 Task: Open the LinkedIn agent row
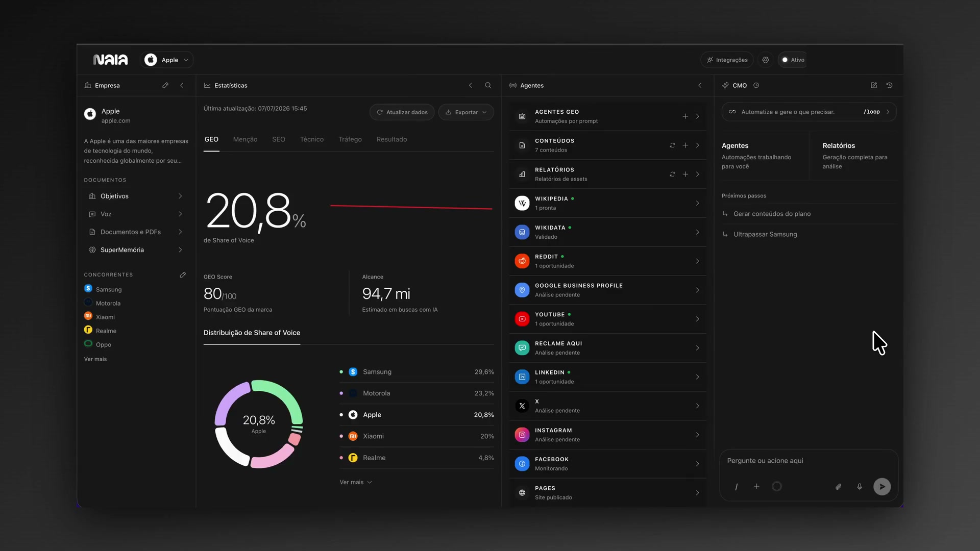(608, 377)
